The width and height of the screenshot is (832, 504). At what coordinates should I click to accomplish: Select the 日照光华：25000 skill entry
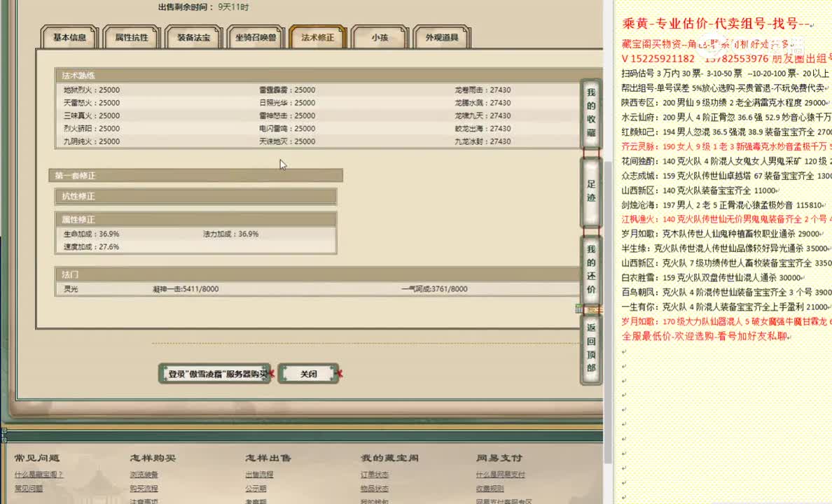pyautogui.click(x=287, y=103)
